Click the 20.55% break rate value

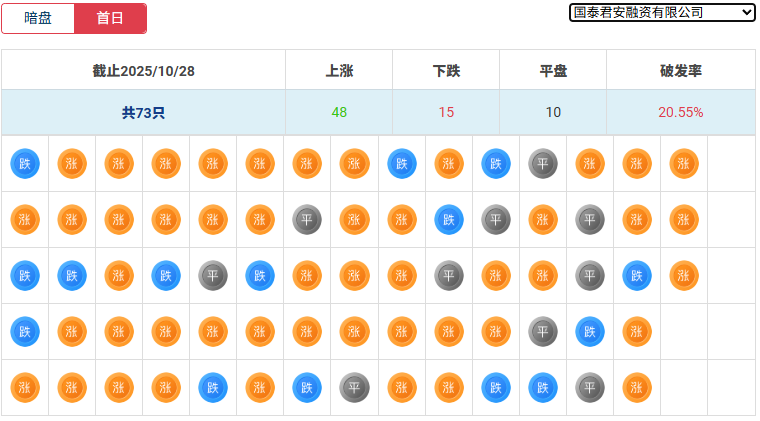click(x=680, y=112)
